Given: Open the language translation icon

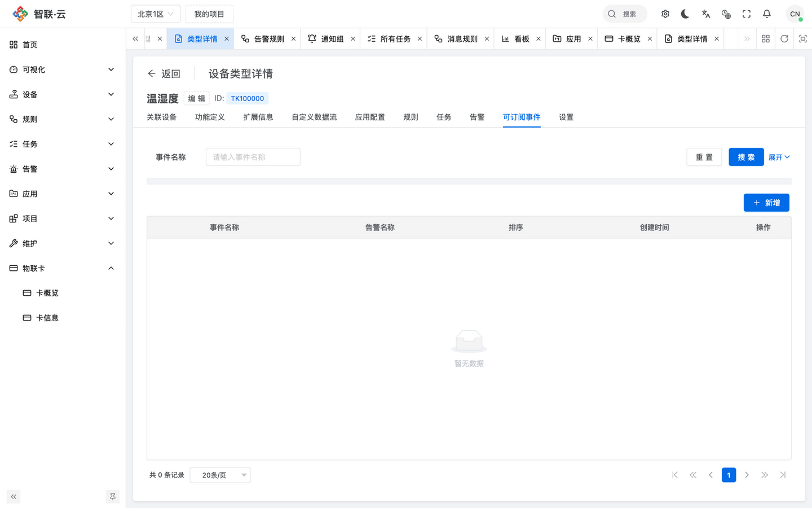Looking at the screenshot, I should tap(706, 14).
